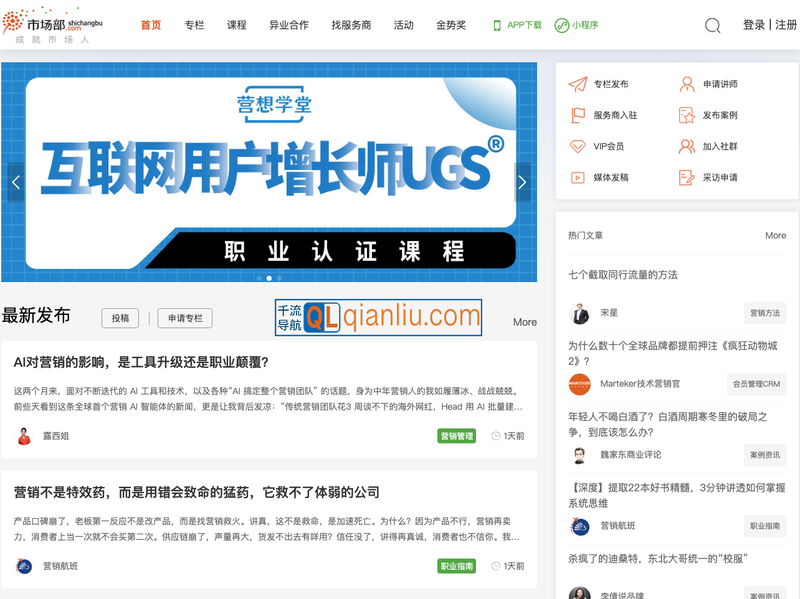Click the 加入社群 people icon
Viewport: 800px width, 599px height.
(x=686, y=148)
